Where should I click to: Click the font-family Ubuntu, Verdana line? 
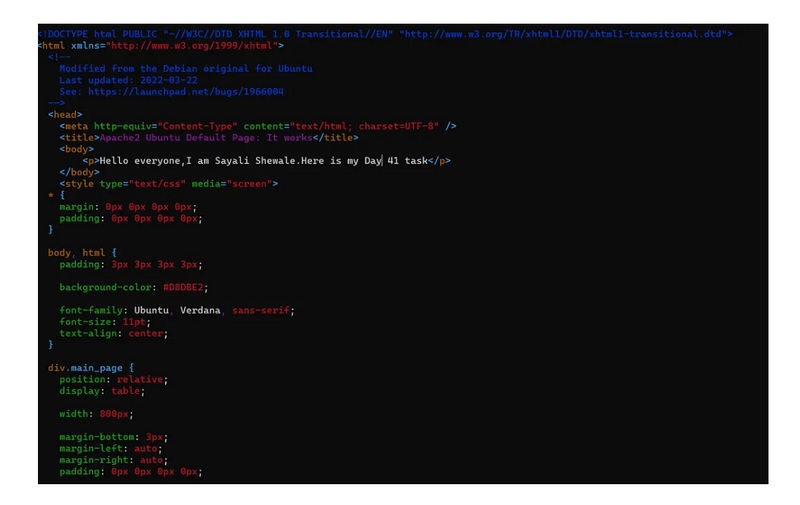click(x=176, y=310)
